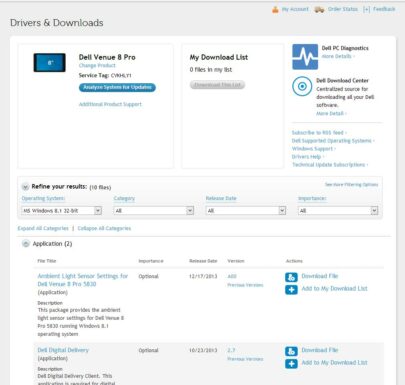
Task: Click Previous Versions under version 2.7
Action: [245, 359]
